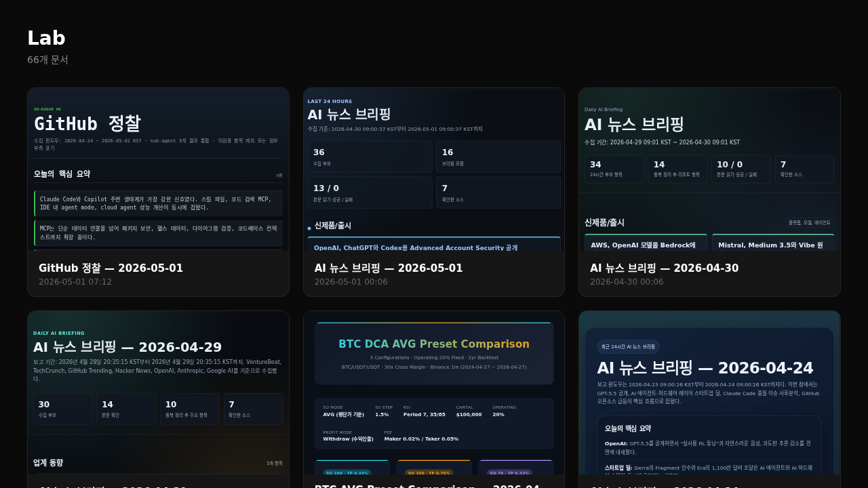This screenshot has height=488, width=868.
Task: Open the AI 뉴스 브리핑 2026-04-24 thumbnail
Action: click(709, 392)
